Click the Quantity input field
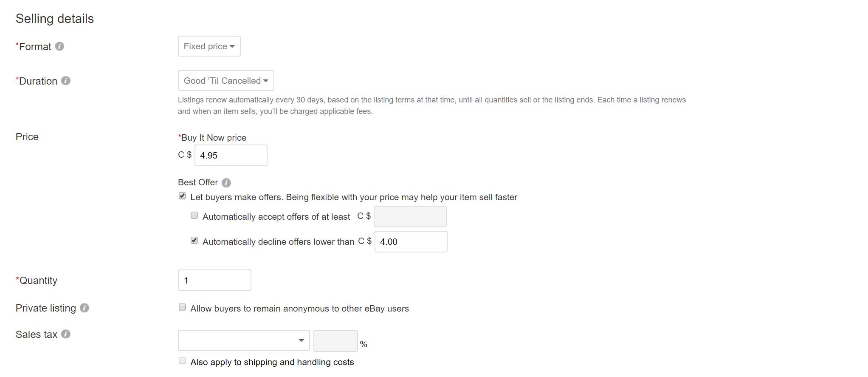The image size is (868, 377). tap(214, 281)
